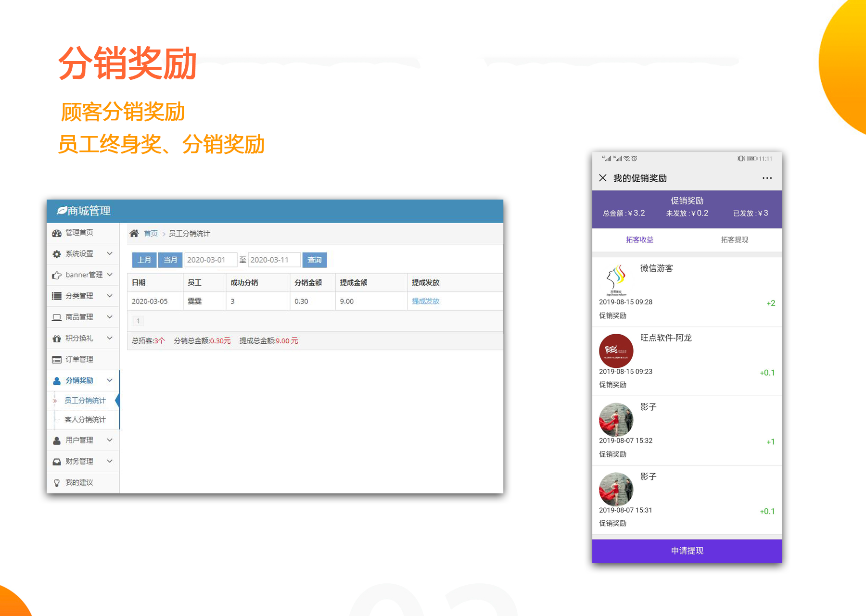Screen dimensions: 866x616
Task: Click the 用户管理 person icon
Action: [57, 440]
